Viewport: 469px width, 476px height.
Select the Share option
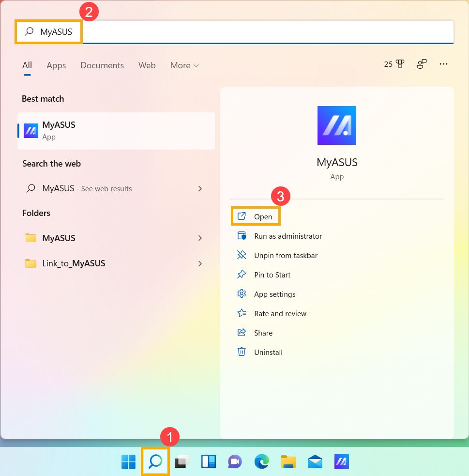coord(255,333)
